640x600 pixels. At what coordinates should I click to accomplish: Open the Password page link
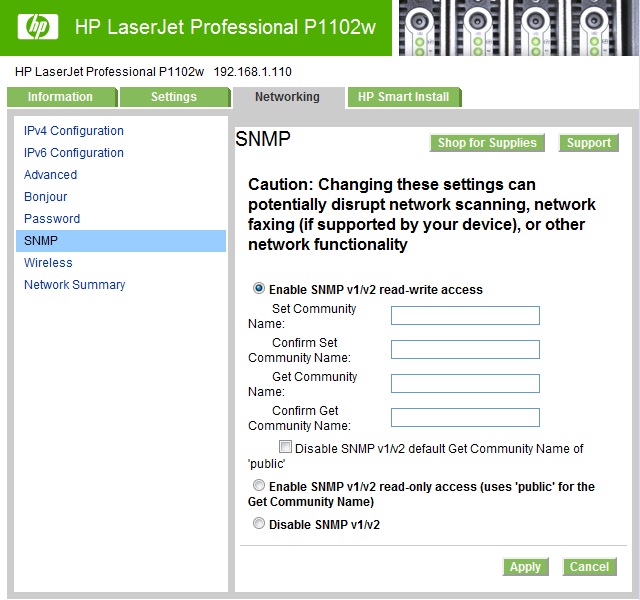tap(52, 219)
